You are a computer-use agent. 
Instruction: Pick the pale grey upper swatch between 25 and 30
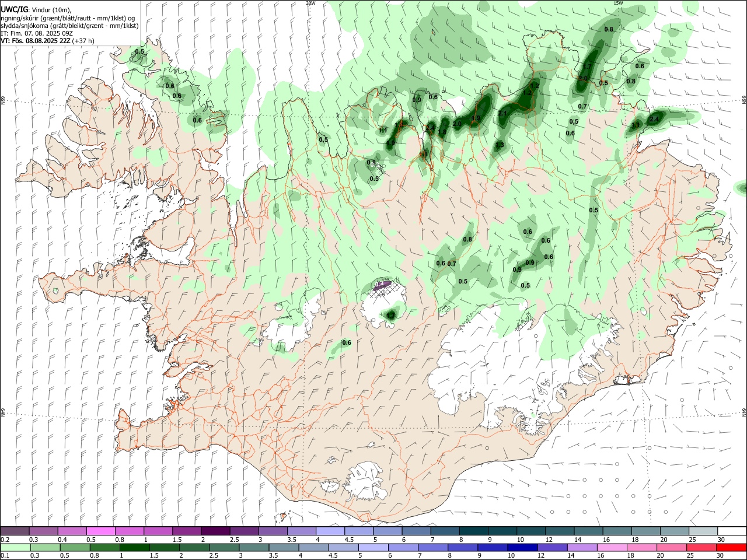[703, 531]
